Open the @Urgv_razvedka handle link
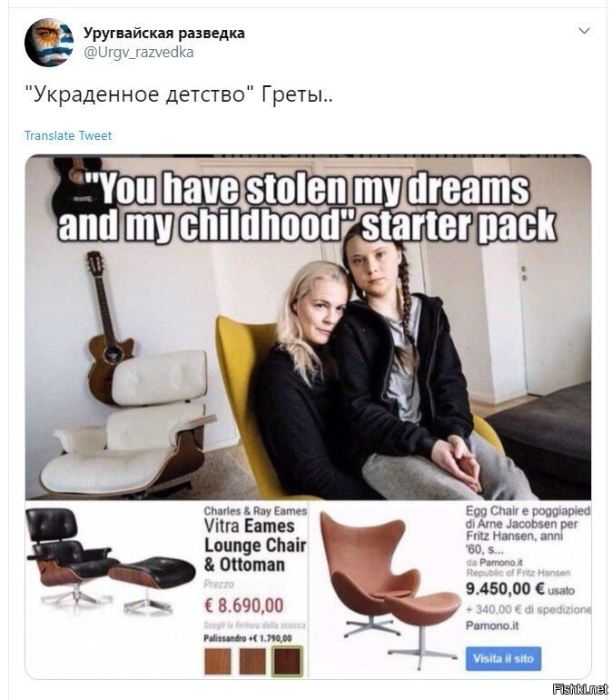613x700 pixels. click(138, 53)
